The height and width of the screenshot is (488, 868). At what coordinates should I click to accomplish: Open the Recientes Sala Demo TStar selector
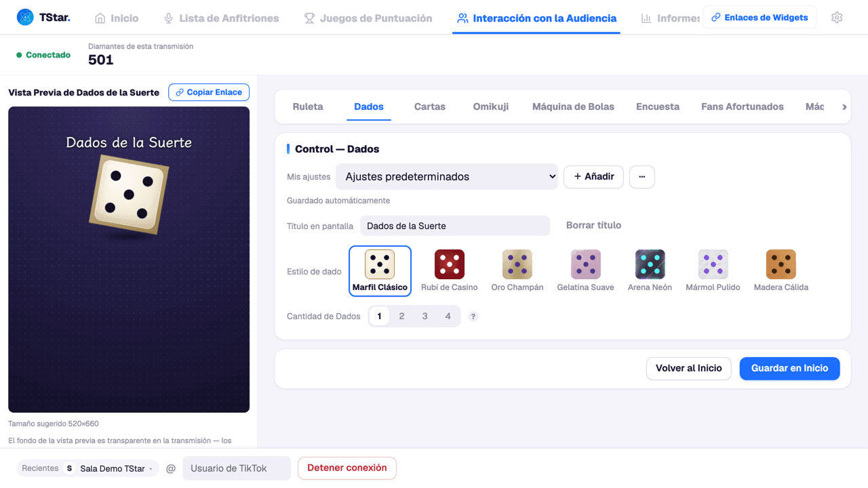[x=88, y=468]
